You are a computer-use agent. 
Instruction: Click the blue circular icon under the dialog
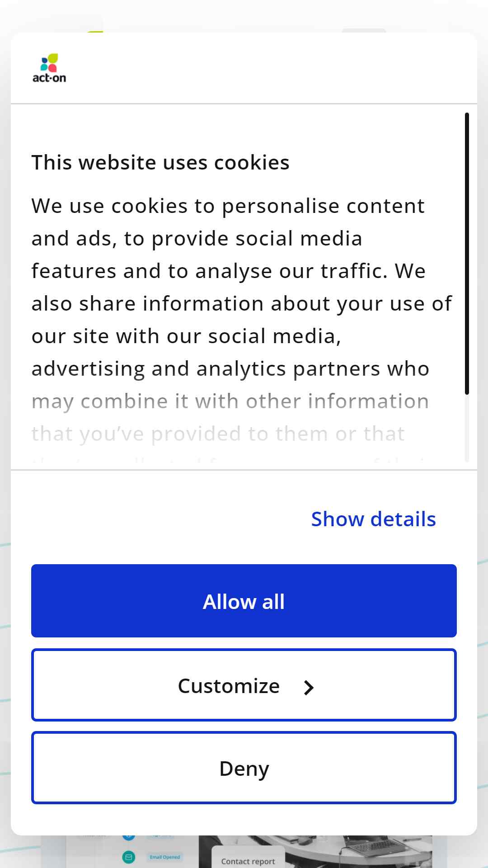coord(129,837)
